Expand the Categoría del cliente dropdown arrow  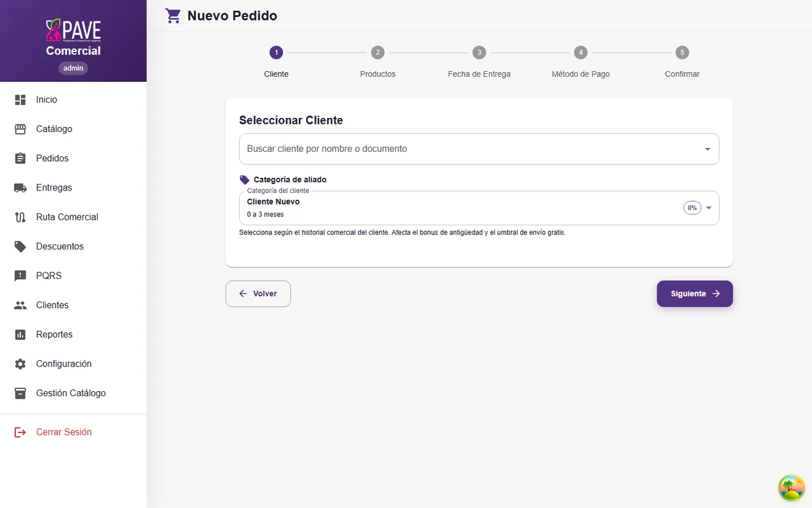(709, 208)
